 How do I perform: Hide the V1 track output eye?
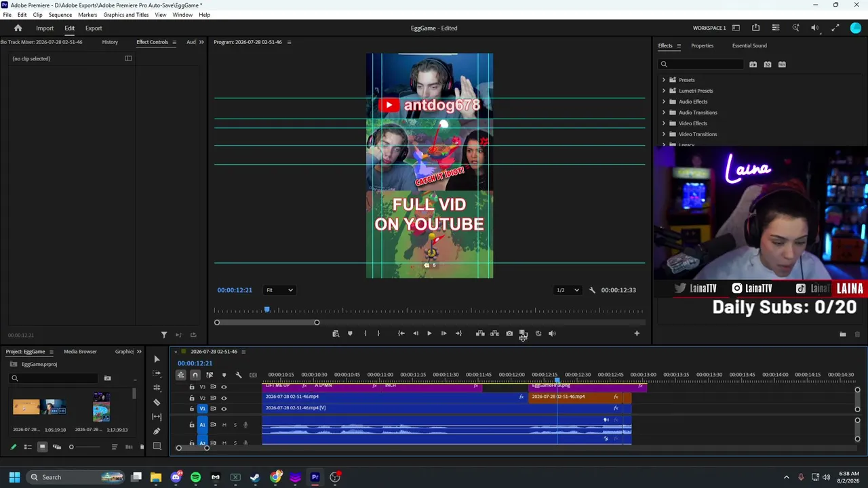[x=224, y=409]
